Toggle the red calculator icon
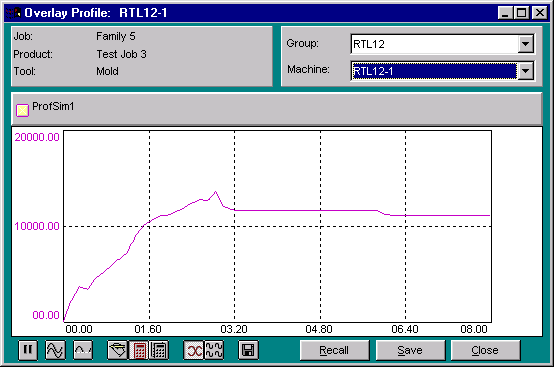Screen dimensions: 554x367 (x=138, y=350)
